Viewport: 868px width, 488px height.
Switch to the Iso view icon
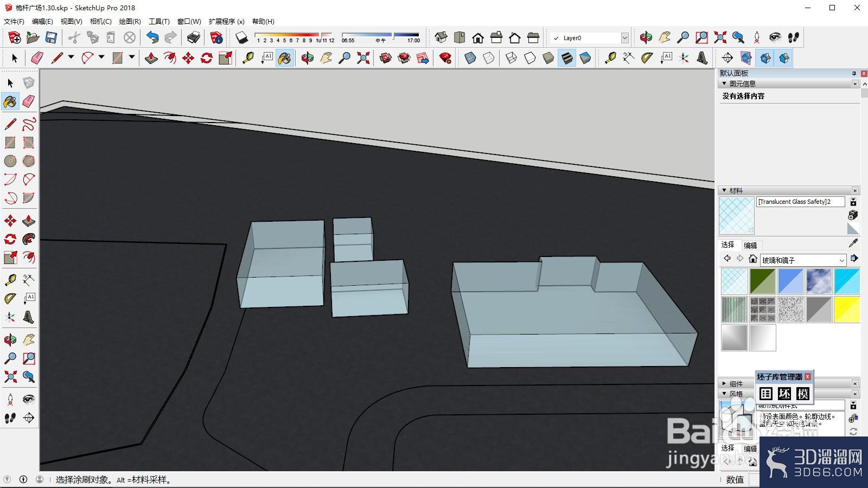click(441, 37)
